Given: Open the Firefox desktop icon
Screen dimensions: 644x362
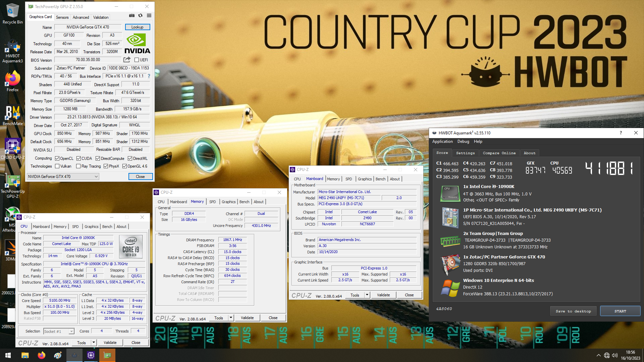Looking at the screenshot, I should coord(13,81).
